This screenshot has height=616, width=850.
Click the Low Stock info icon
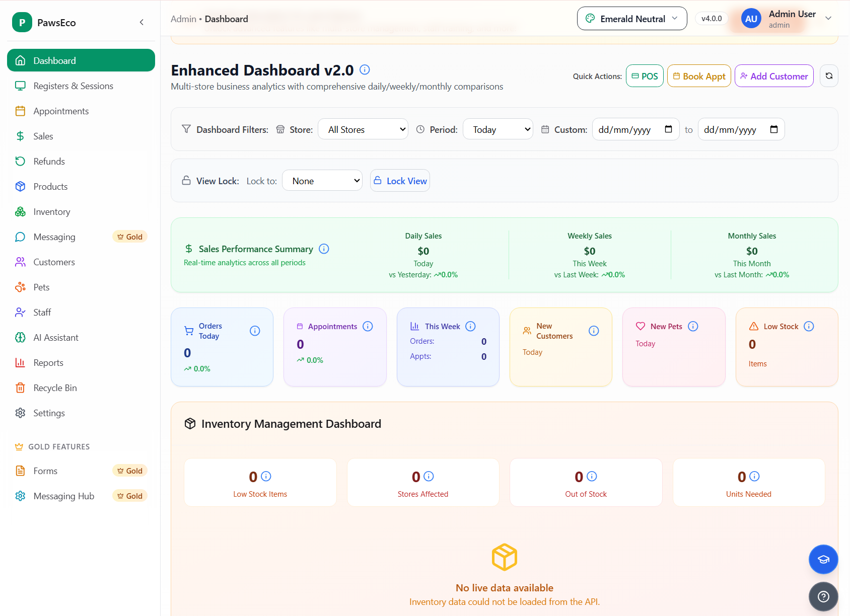point(809,326)
